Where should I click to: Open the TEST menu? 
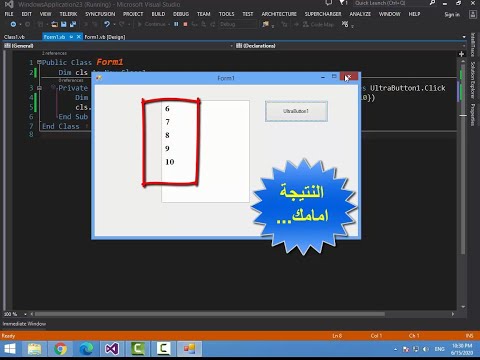coord(248,14)
